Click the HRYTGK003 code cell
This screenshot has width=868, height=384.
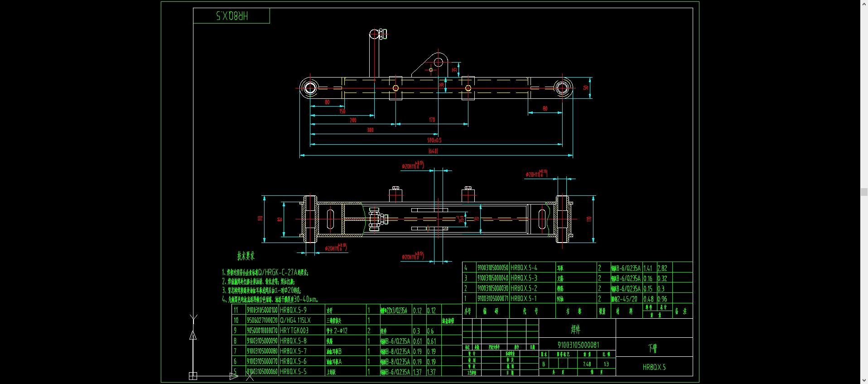tap(294, 331)
